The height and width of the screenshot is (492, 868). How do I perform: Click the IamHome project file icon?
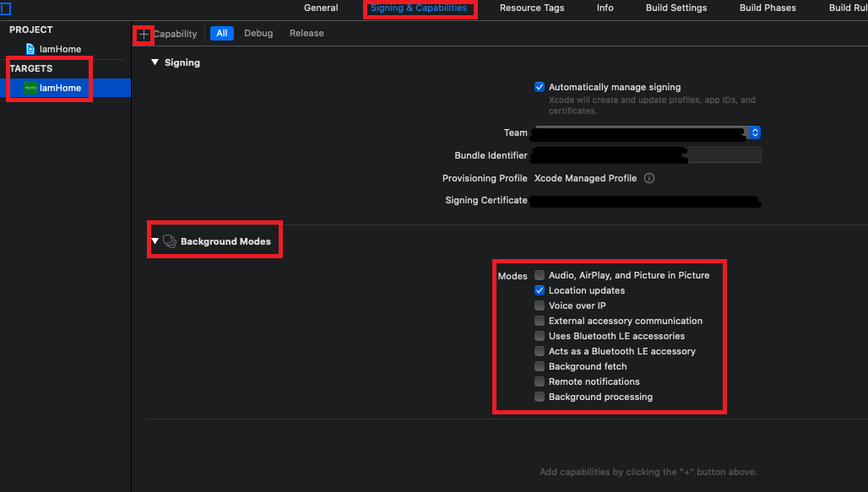(30, 49)
